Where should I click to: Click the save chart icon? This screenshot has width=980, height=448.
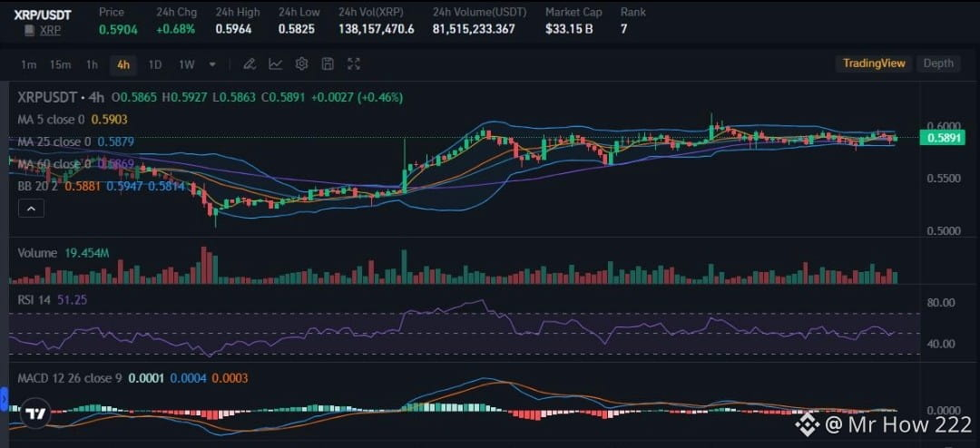tap(328, 63)
